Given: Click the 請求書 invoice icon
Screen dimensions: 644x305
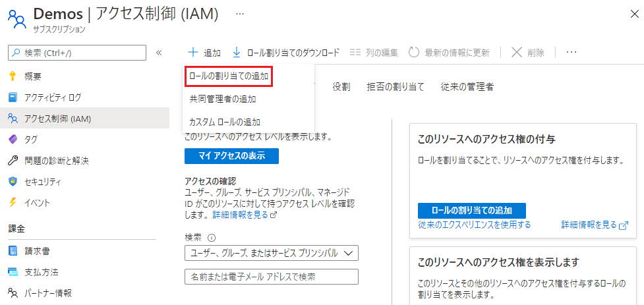Looking at the screenshot, I should tap(13, 250).
